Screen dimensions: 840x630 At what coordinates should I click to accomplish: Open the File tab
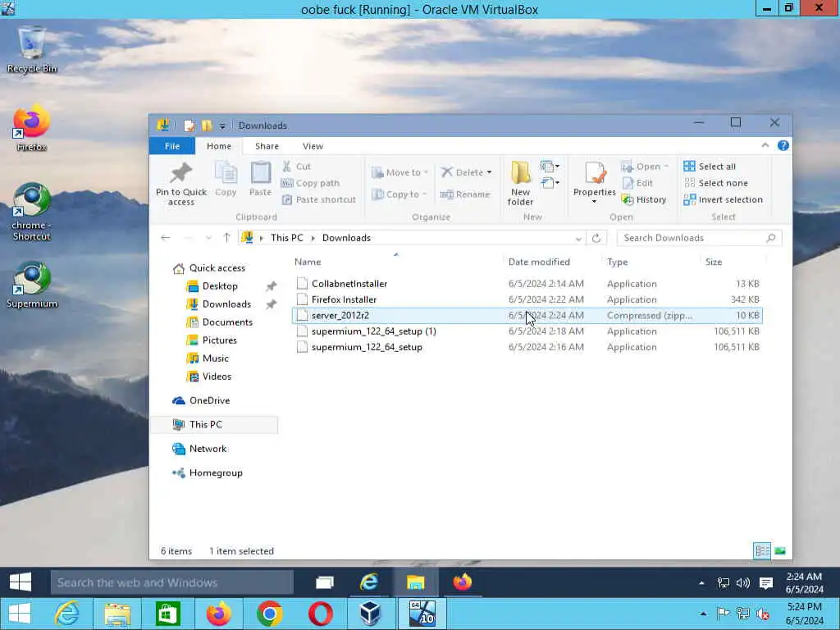tap(172, 146)
